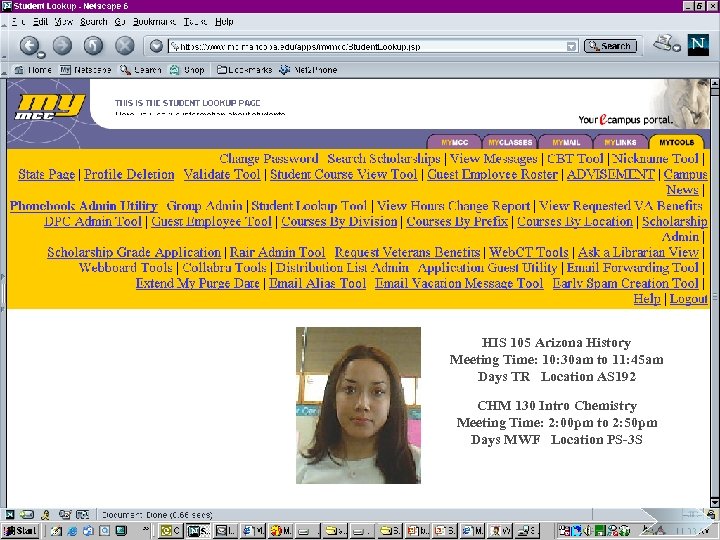Open the Search Scholarships link
This screenshot has width=720, height=540.
384,159
